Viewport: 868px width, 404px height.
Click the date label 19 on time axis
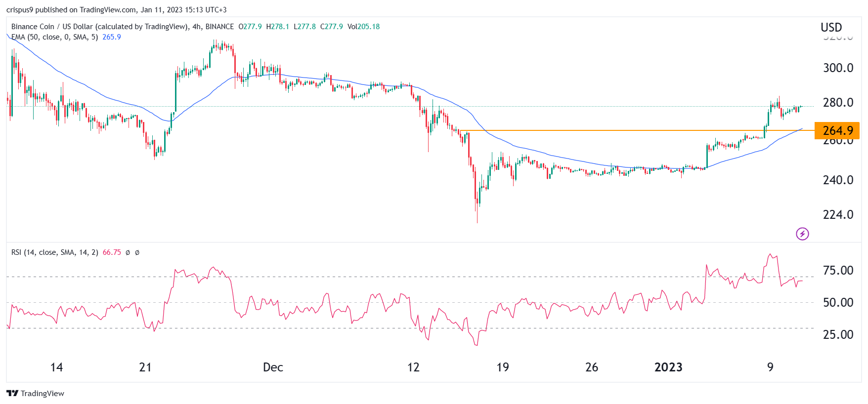pos(503,367)
